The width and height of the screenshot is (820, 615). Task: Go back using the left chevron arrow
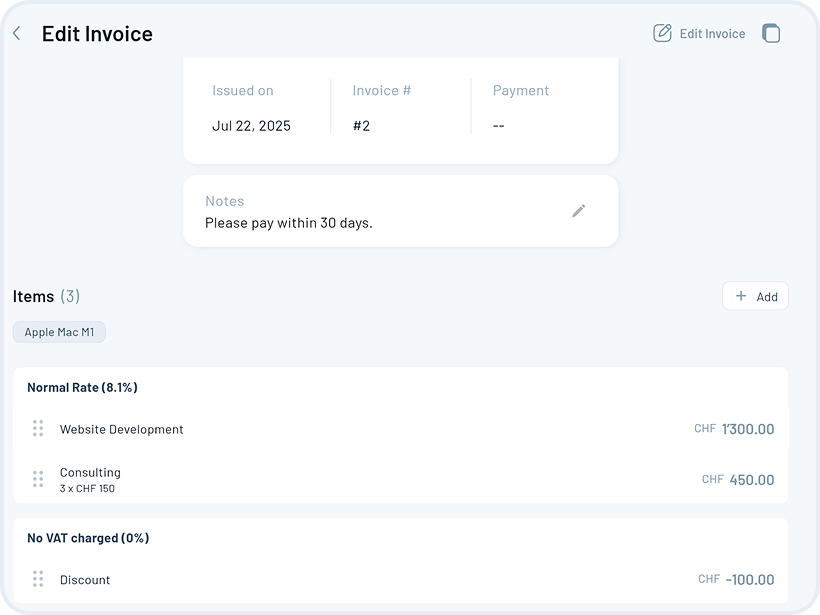[x=17, y=34]
